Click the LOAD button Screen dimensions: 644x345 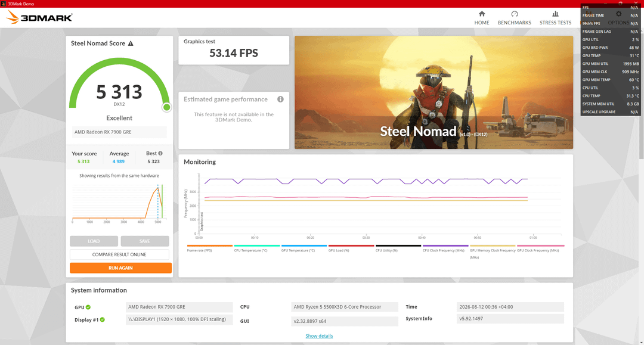point(94,241)
